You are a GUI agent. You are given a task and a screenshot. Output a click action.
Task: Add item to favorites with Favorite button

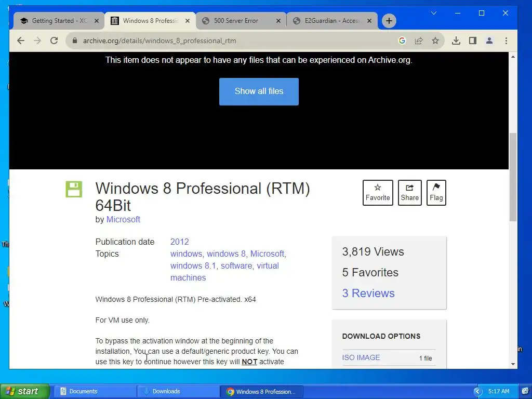(378, 192)
